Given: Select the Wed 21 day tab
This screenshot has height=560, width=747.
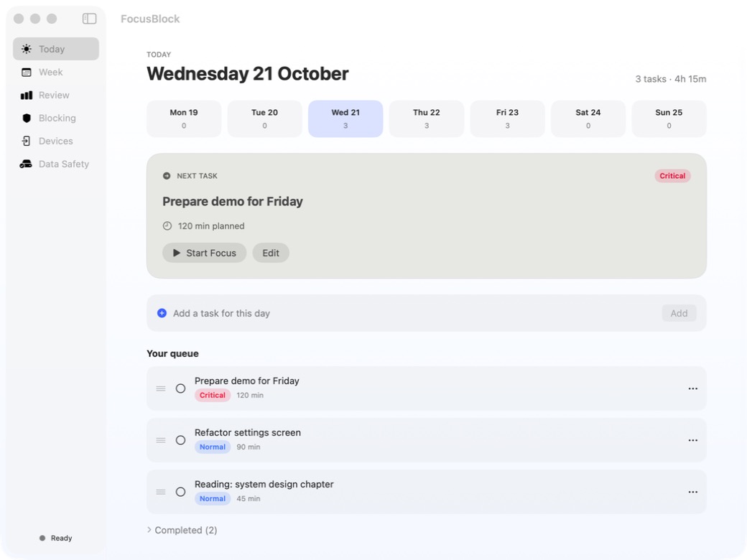Looking at the screenshot, I should (345, 118).
